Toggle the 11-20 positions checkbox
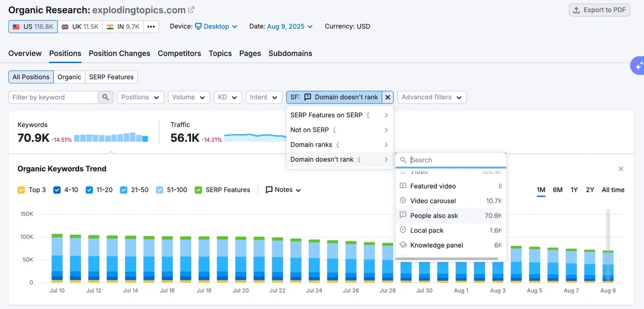This screenshot has height=309, width=644. click(89, 190)
